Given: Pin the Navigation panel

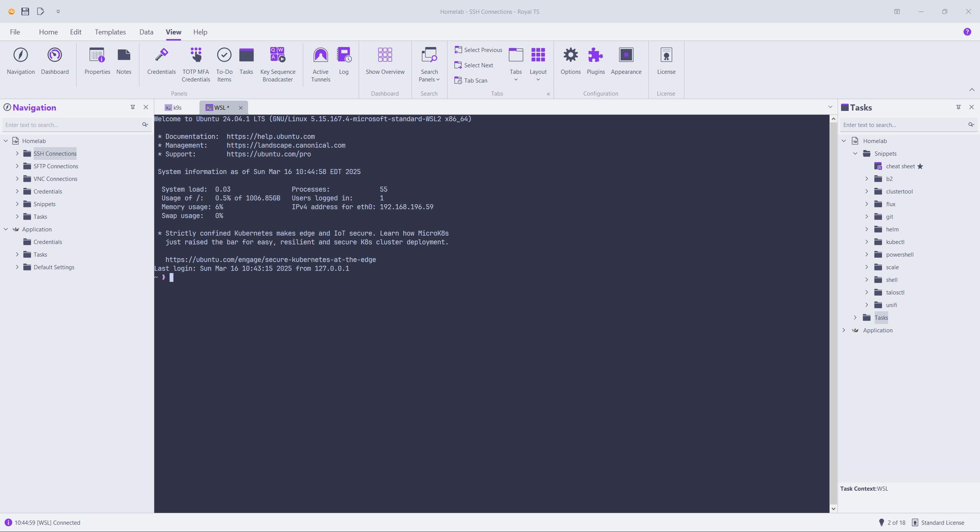Looking at the screenshot, I should pyautogui.click(x=133, y=107).
